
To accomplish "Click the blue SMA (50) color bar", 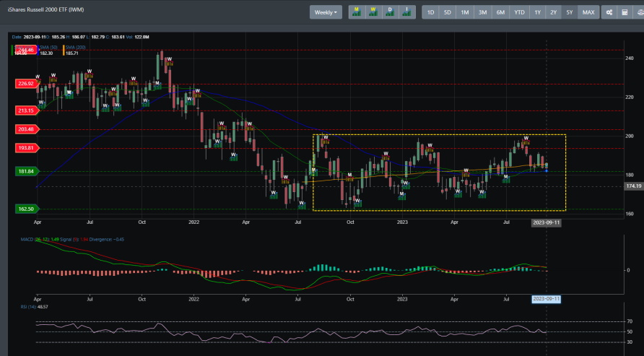I will coord(38,50).
